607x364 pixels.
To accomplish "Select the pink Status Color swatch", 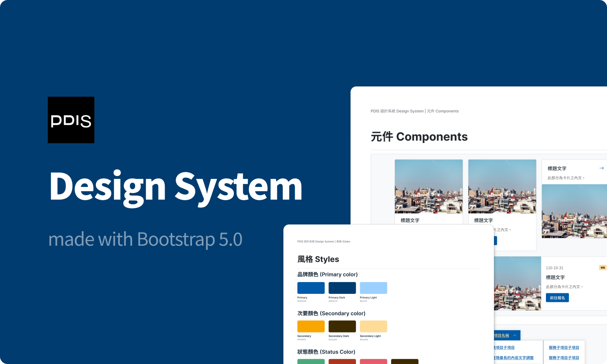I will pos(373,361).
